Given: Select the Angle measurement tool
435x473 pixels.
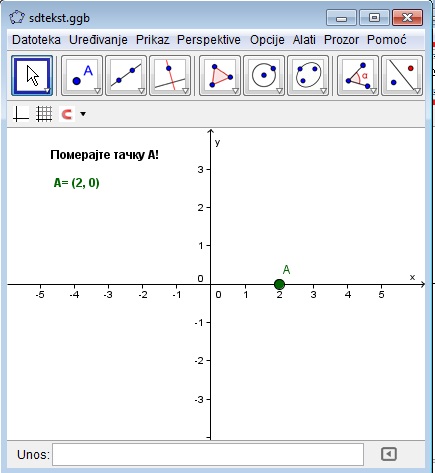Looking at the screenshot, I should (x=358, y=76).
